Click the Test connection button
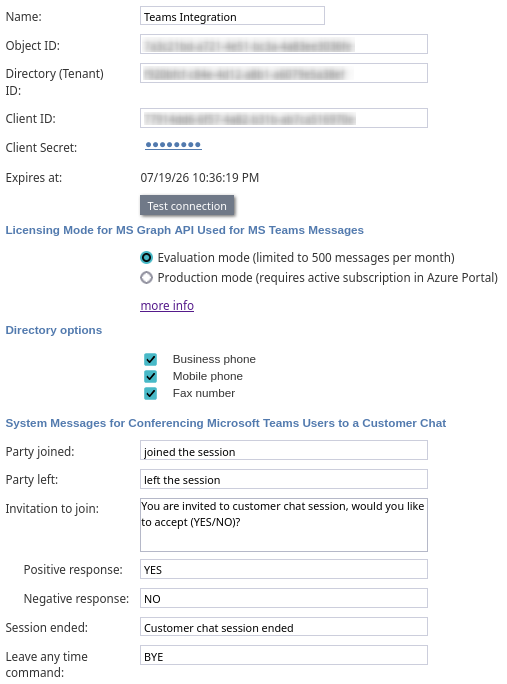The image size is (507, 684). 187,206
